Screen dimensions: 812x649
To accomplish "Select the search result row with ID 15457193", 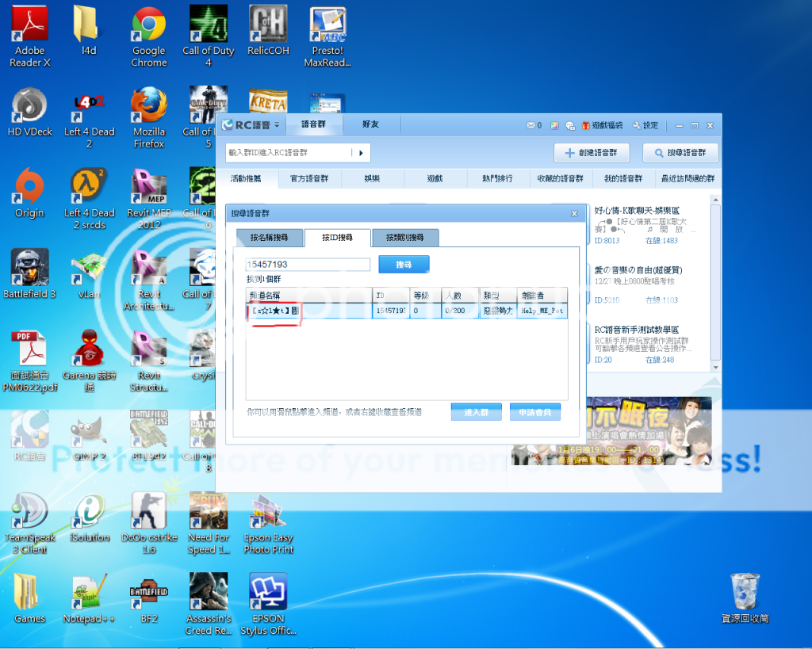I will [x=406, y=311].
